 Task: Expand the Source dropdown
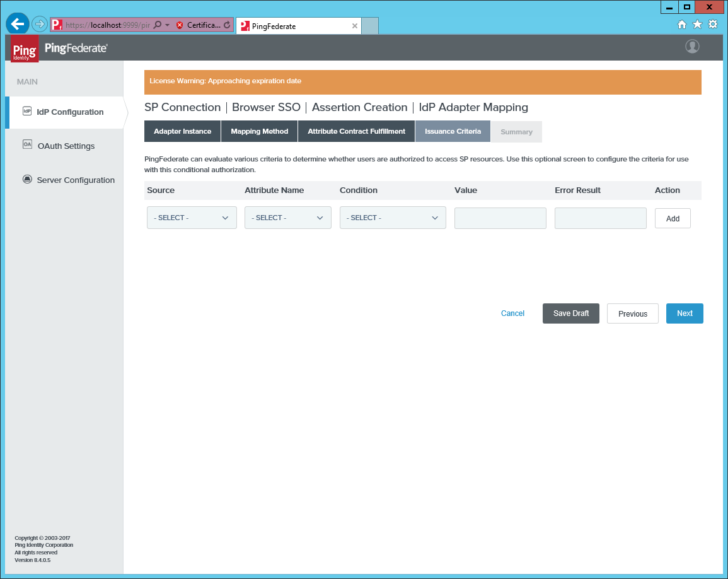192,218
